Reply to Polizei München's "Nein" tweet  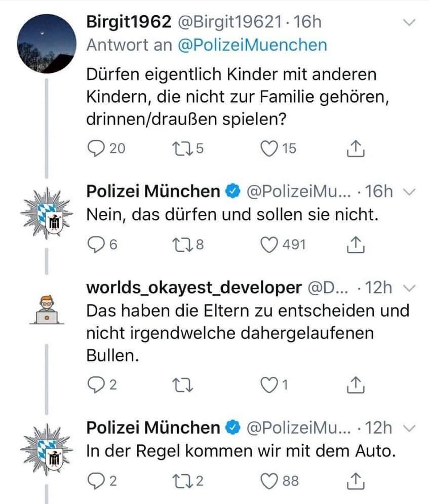point(95,245)
